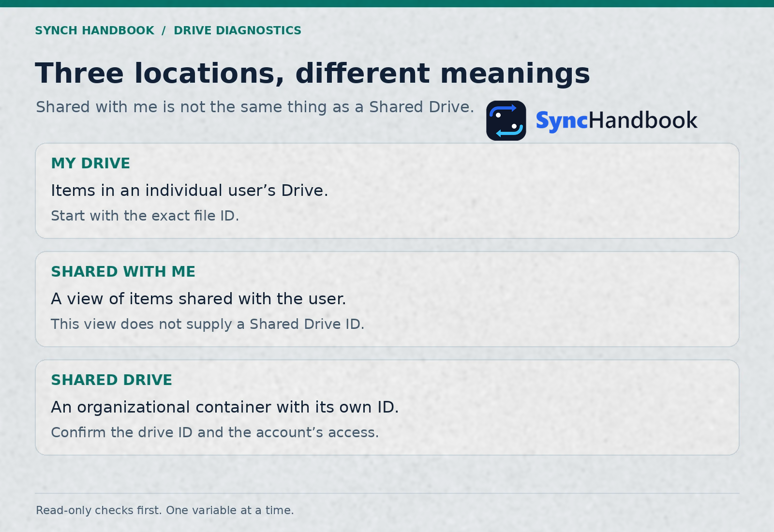The height and width of the screenshot is (532, 774).
Task: Open the DRIVE DIAGNOSTICS breadcrumb
Action: [238, 30]
